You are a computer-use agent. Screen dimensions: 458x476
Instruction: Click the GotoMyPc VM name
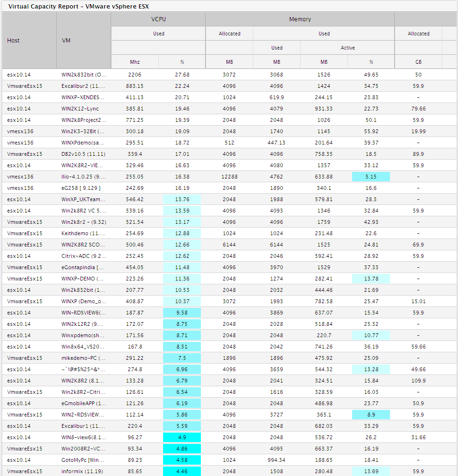[83, 460]
